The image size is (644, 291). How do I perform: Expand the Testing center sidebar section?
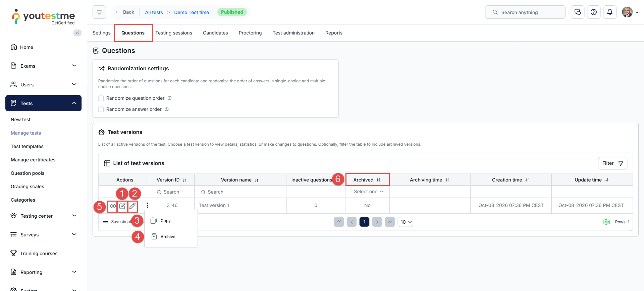pyautogui.click(x=43, y=216)
